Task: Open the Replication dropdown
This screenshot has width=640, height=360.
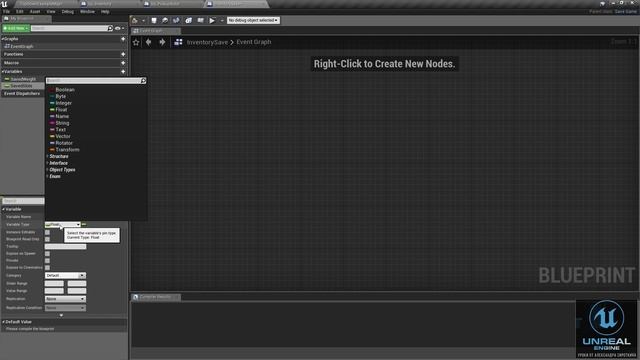Action: (x=65, y=299)
